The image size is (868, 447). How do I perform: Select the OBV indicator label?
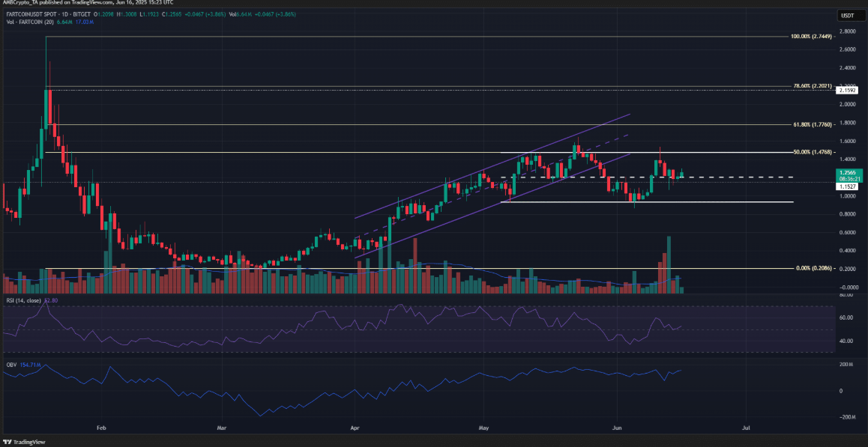click(x=8, y=366)
